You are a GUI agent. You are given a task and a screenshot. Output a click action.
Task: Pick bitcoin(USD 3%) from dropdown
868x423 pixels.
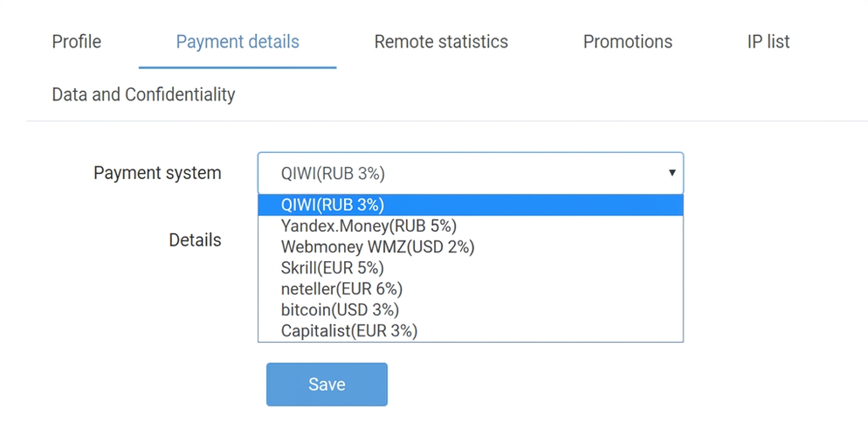click(x=471, y=310)
